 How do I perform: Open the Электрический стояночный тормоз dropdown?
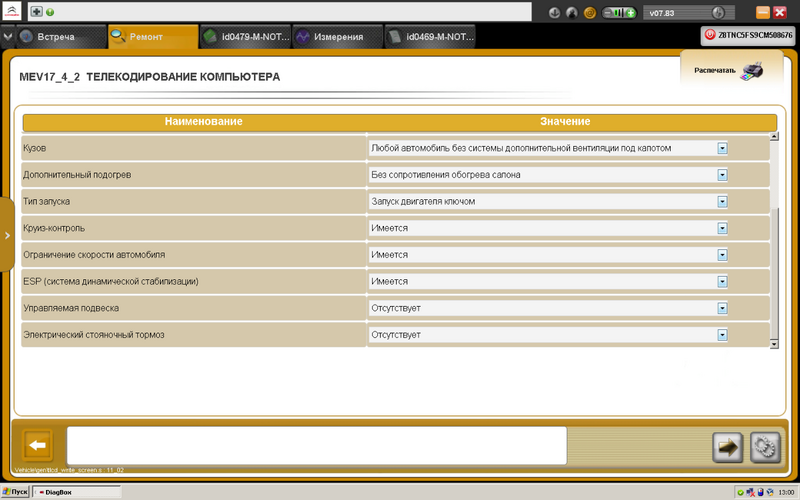721,334
